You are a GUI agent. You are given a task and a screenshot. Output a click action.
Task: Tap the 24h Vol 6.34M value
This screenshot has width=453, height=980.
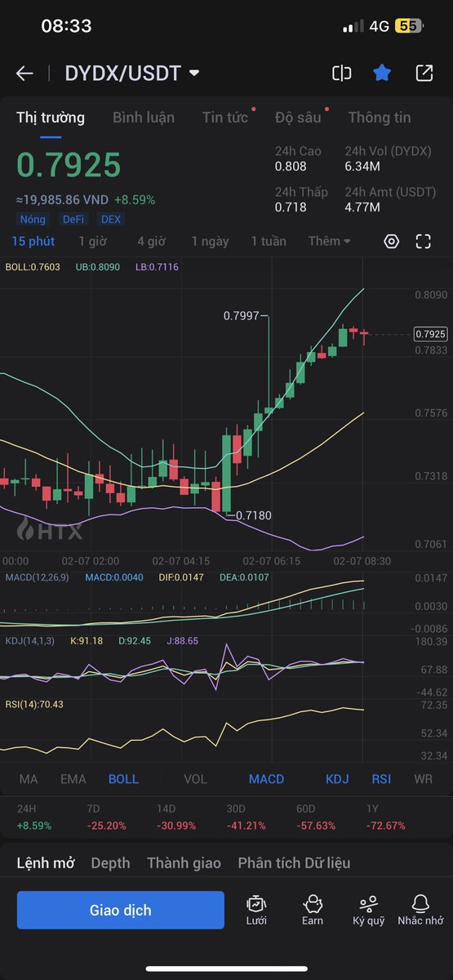click(x=362, y=166)
